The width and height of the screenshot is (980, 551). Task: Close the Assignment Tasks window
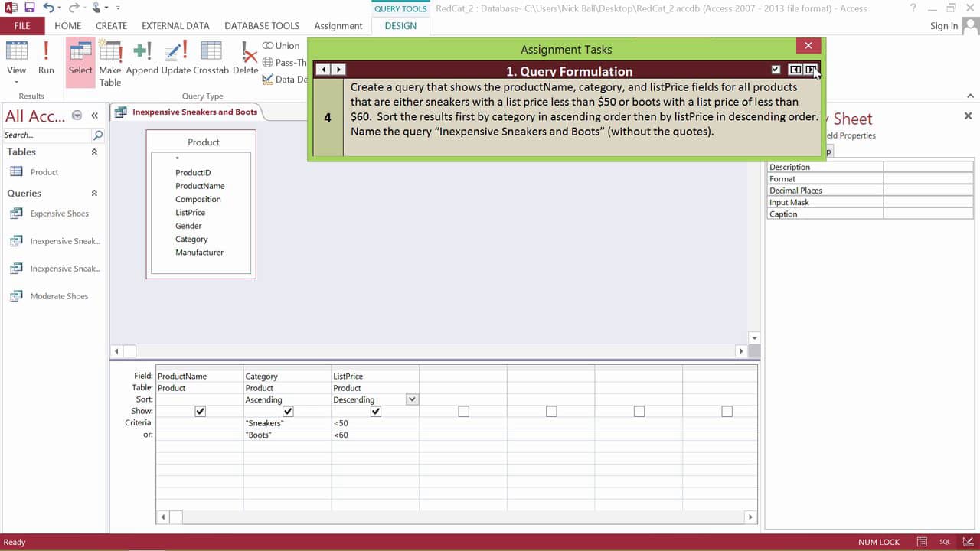coord(808,46)
